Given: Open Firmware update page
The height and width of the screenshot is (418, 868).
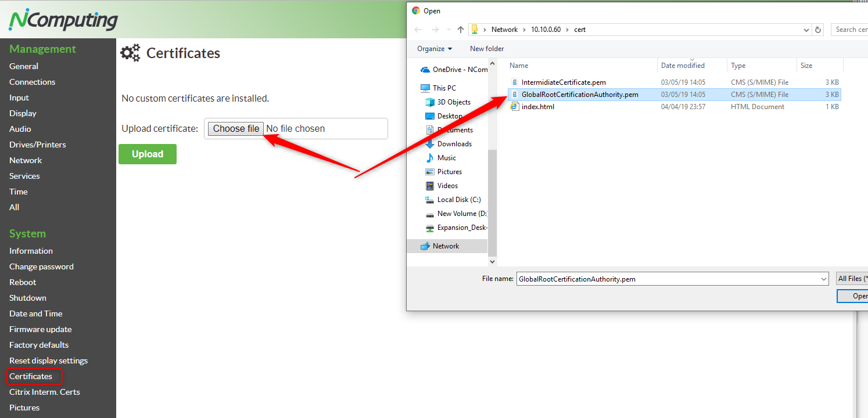Looking at the screenshot, I should pyautogui.click(x=41, y=329).
